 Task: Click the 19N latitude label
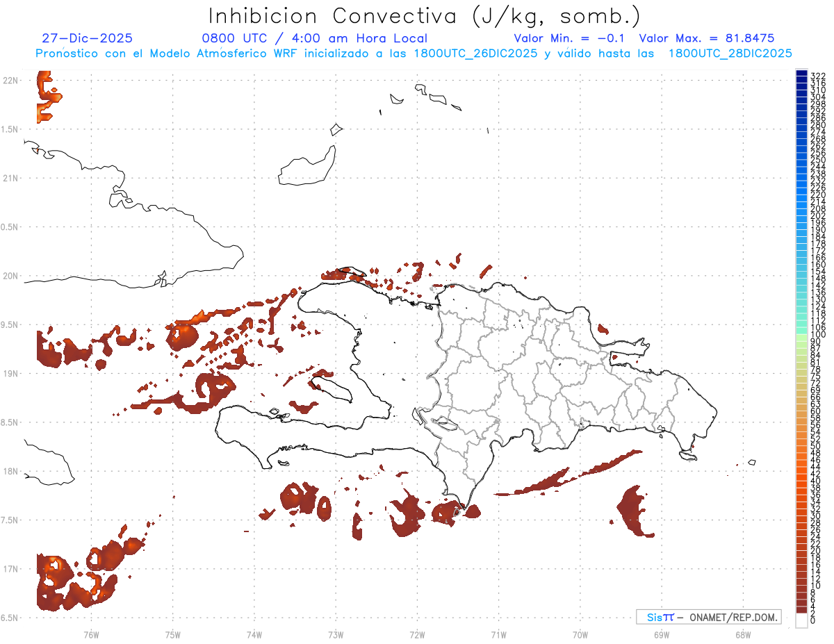pyautogui.click(x=10, y=374)
